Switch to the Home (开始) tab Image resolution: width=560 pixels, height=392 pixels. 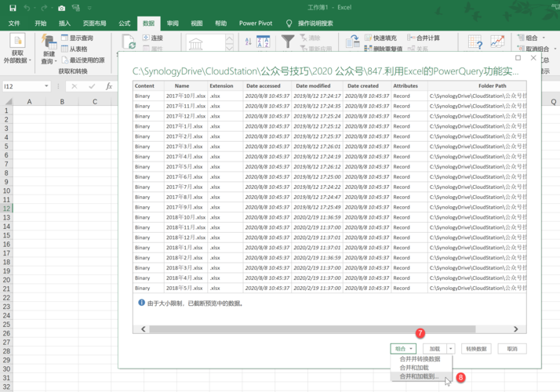pos(40,24)
